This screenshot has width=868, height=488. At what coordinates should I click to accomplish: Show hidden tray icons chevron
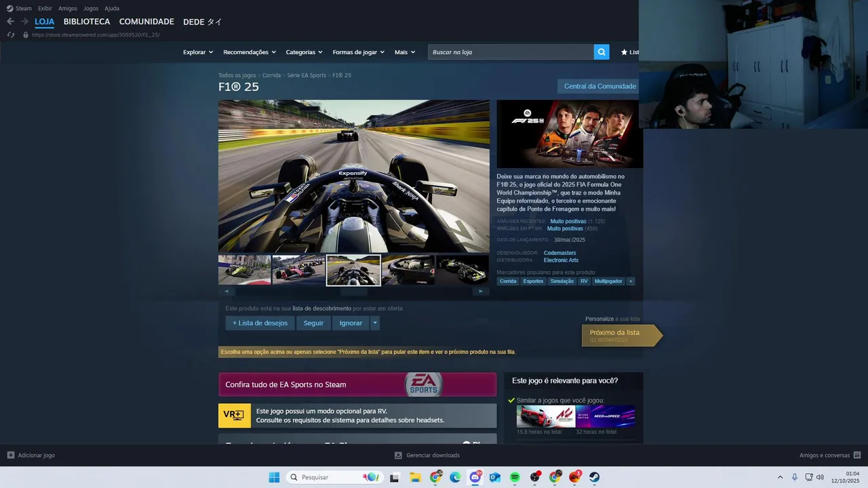pos(780,477)
